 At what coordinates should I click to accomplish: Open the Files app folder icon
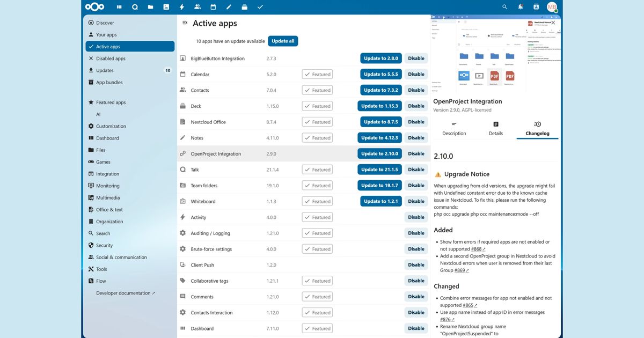coord(150,7)
